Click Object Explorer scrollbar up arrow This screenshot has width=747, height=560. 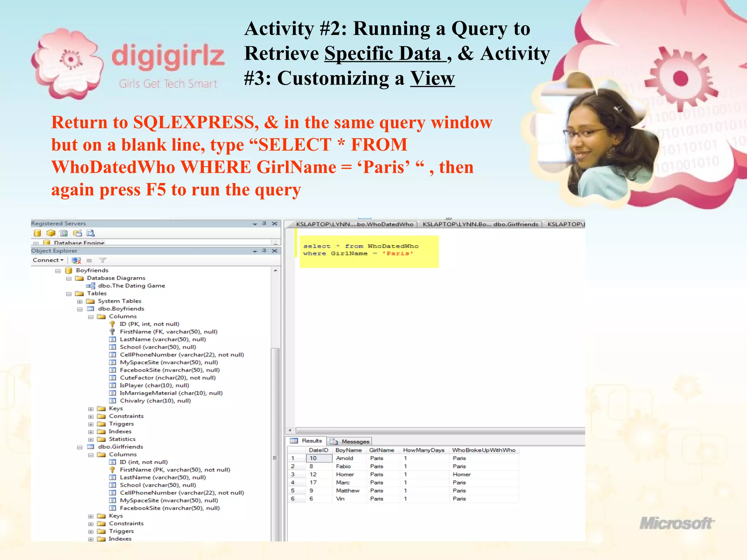coord(275,271)
